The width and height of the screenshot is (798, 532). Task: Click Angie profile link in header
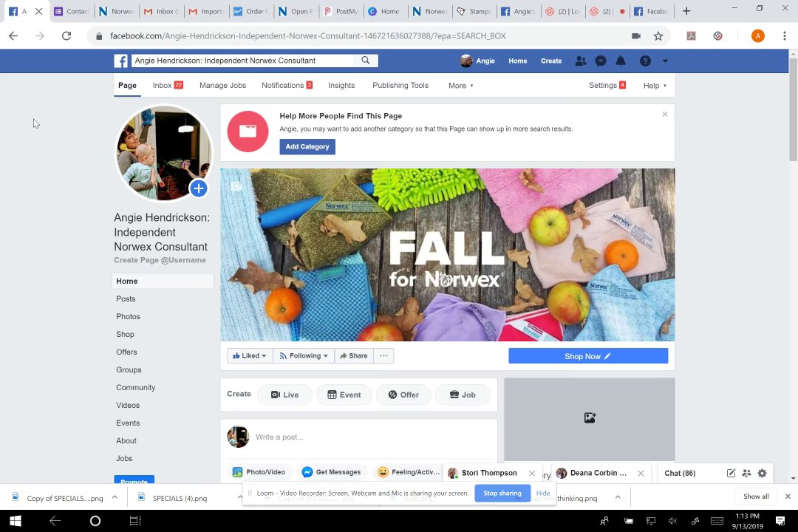pyautogui.click(x=477, y=61)
